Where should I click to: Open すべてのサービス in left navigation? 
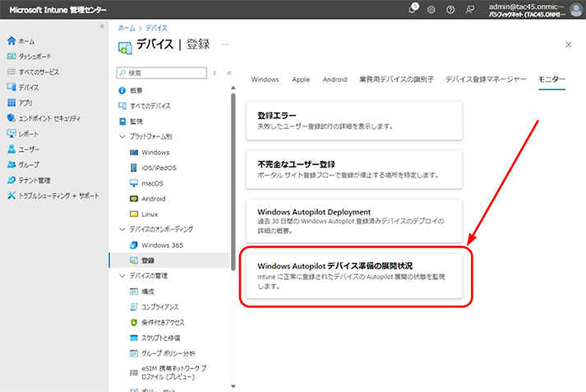[33, 72]
